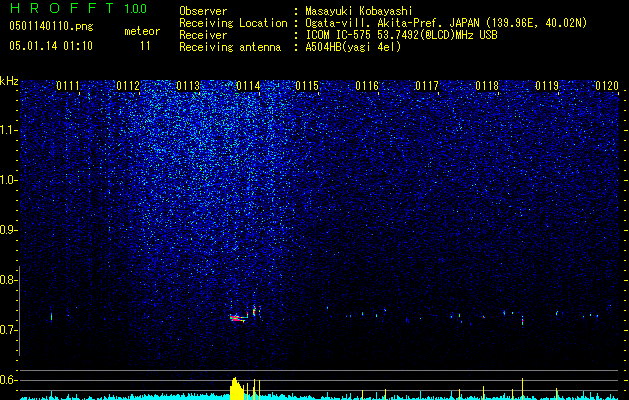629x400 pixels.
Task: Click the 0.6 kHz axis tick label
Action: click(8, 380)
